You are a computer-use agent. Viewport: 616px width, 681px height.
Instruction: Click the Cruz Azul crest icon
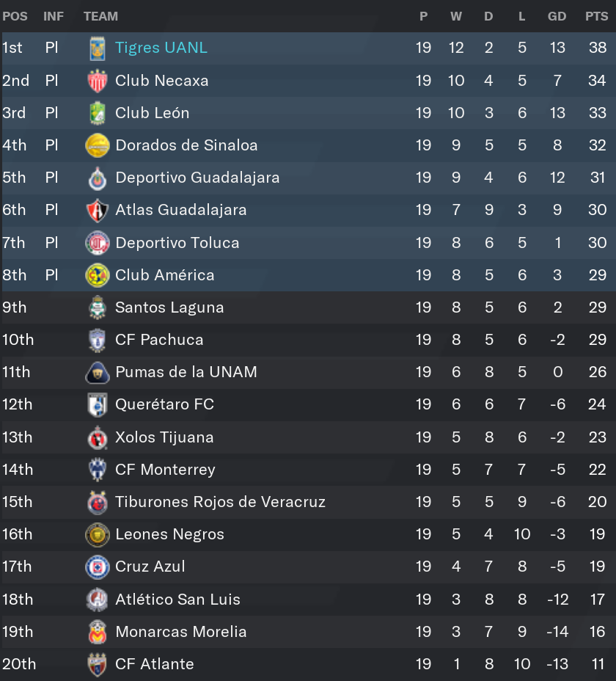pyautogui.click(x=98, y=567)
